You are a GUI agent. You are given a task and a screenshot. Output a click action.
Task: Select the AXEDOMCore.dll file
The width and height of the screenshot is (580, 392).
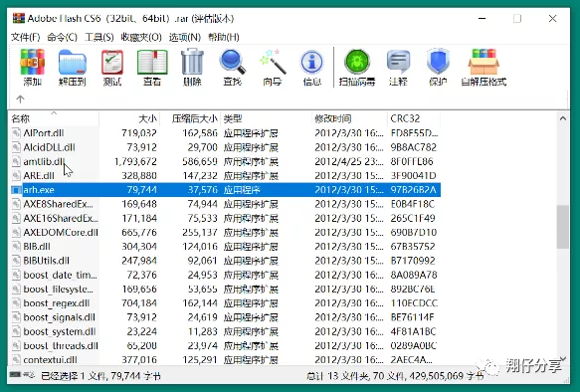[x=61, y=232]
